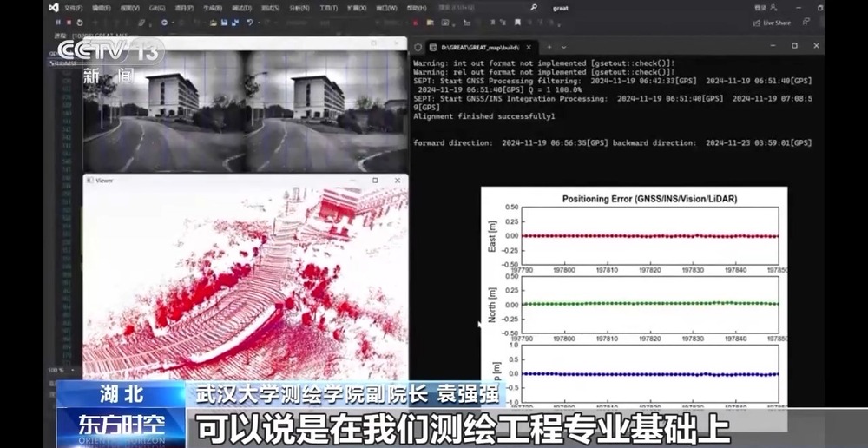Click 'Warning: rel out format not implemented' line

point(543,72)
